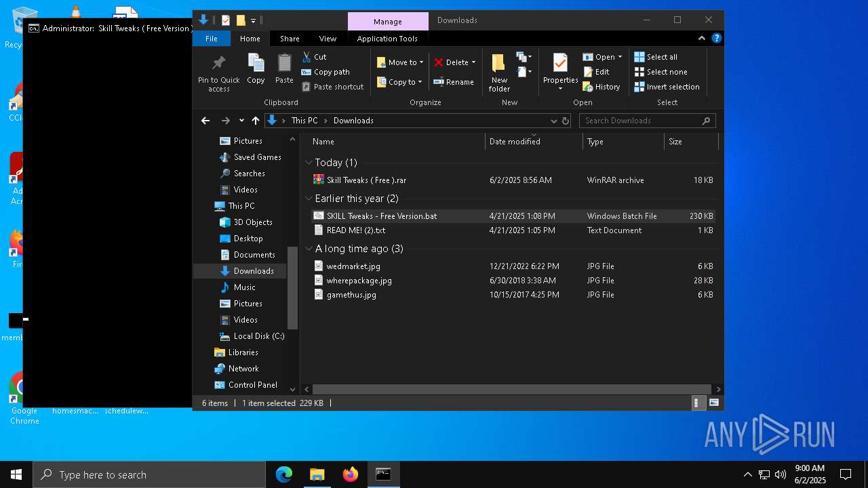Create a New folder

click(x=499, y=72)
